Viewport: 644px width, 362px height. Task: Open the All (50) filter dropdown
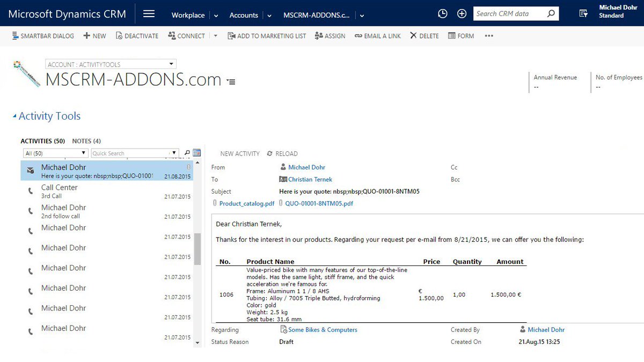[56, 153]
